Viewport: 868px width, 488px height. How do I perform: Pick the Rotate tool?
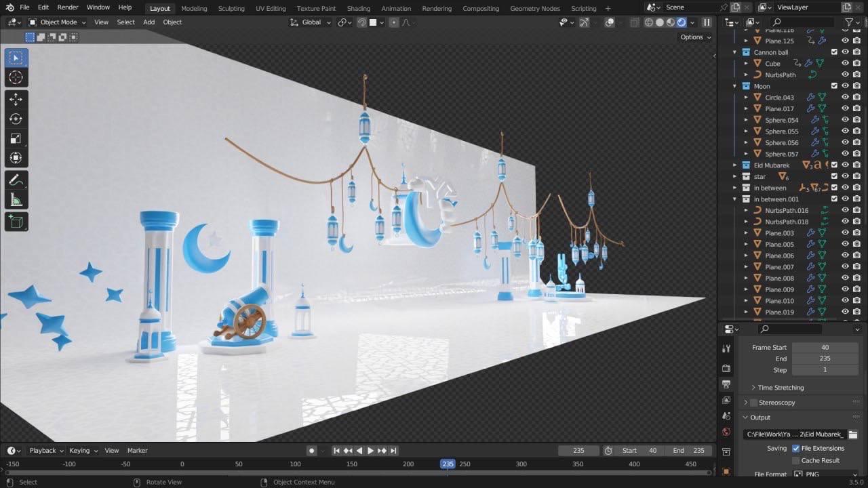point(16,119)
